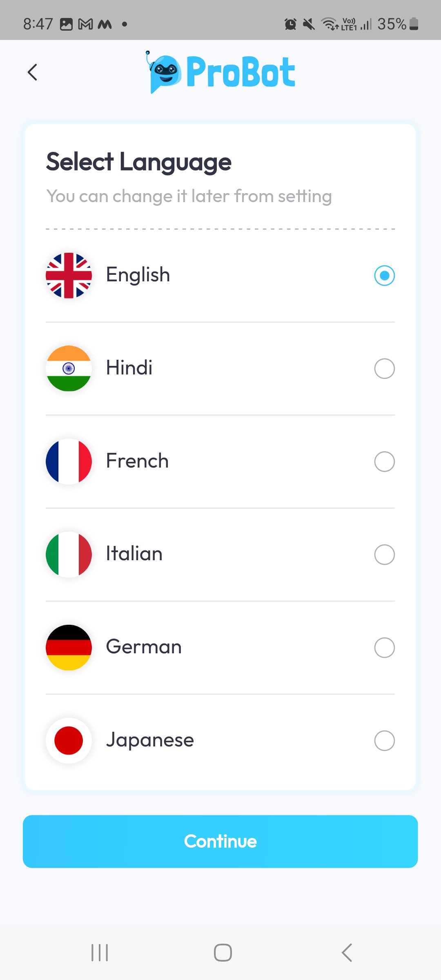
Task: Select the Japanese radio button
Action: (384, 740)
